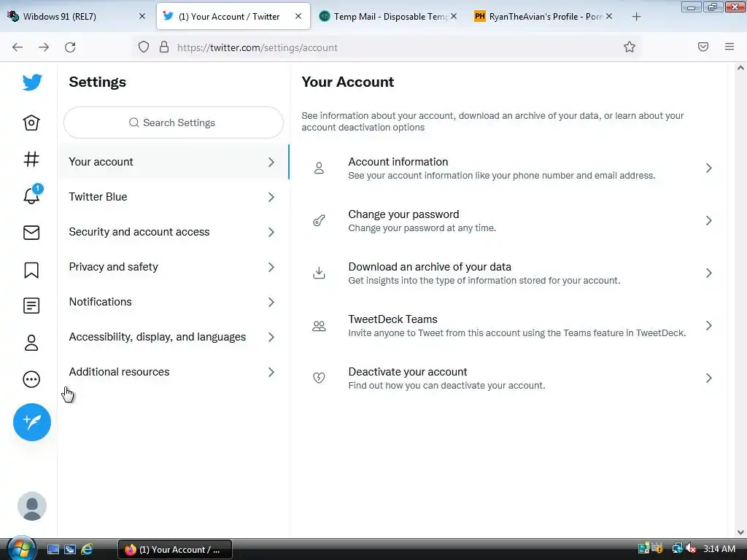Click the key icon beside Change your password
This screenshot has height=560, width=747.
coord(319,220)
